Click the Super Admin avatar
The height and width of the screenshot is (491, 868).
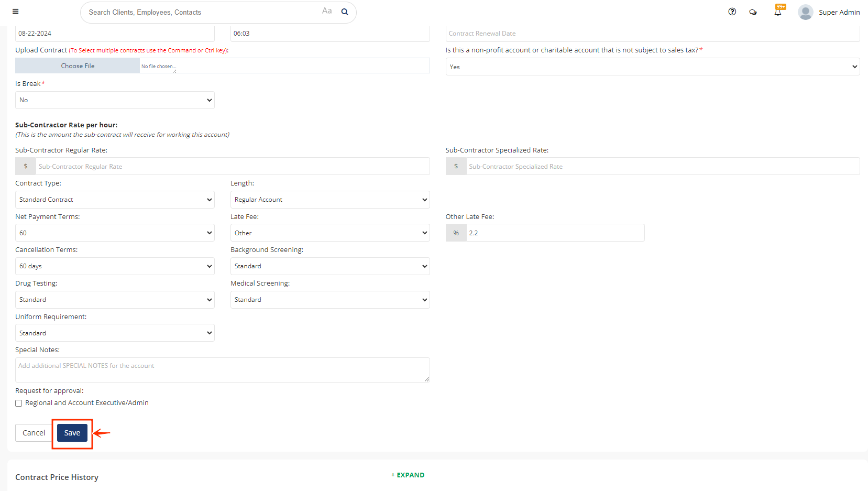point(805,12)
